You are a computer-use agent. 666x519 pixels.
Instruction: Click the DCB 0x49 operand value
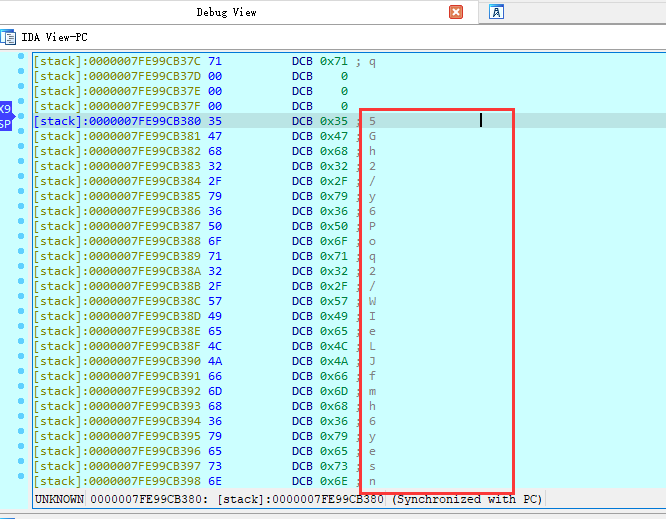(x=334, y=316)
